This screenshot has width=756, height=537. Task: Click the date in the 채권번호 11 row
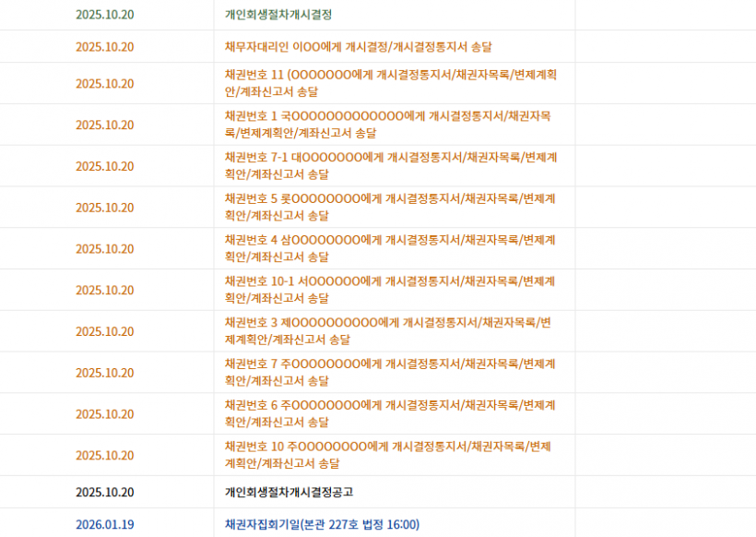[x=104, y=83]
